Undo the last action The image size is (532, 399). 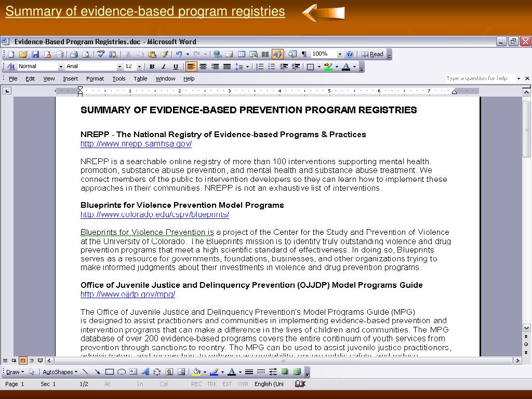(179, 54)
